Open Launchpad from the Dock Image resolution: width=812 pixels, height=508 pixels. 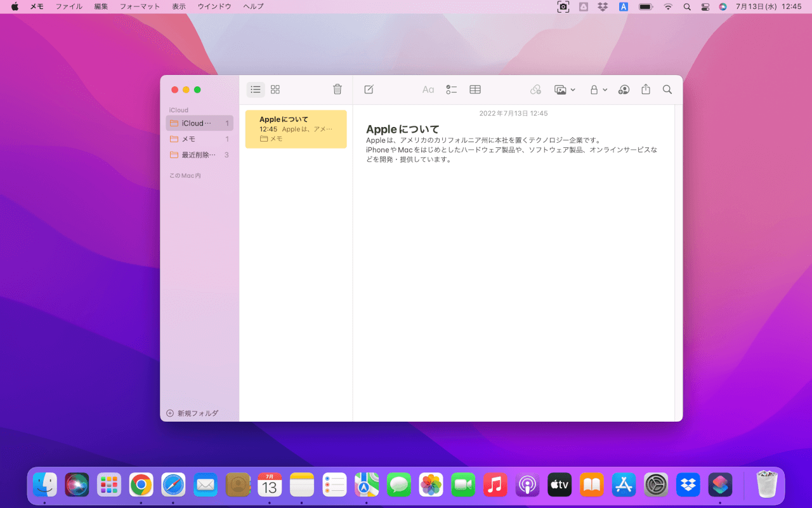click(109, 486)
